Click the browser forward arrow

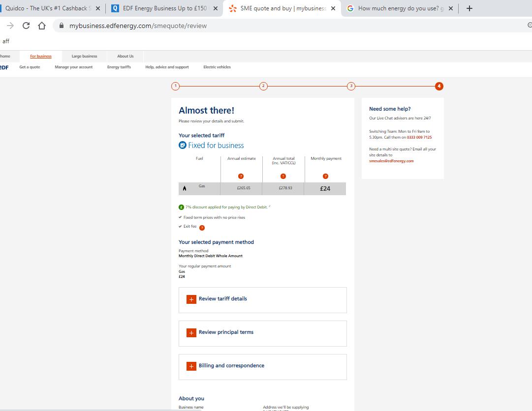click(x=10, y=26)
